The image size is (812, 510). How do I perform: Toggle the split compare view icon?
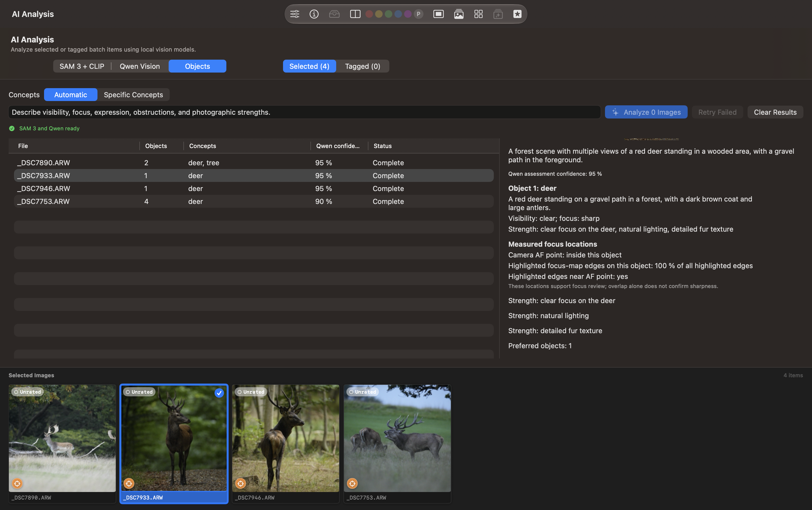point(355,14)
